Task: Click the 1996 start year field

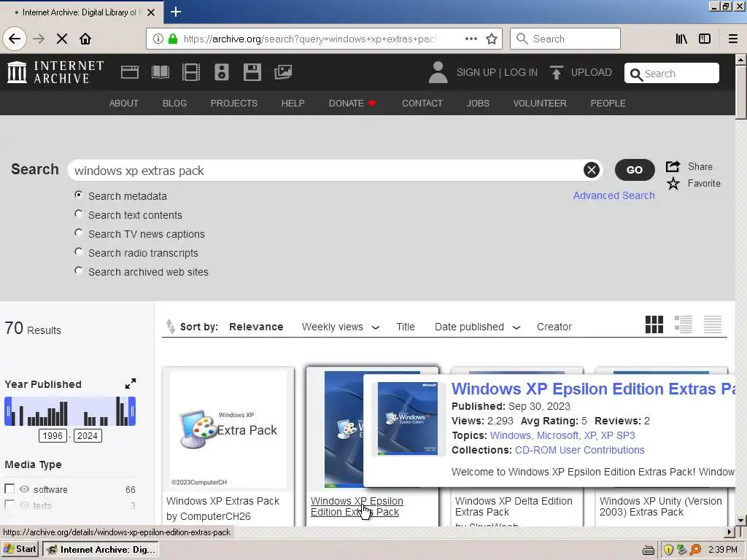Action: [53, 436]
